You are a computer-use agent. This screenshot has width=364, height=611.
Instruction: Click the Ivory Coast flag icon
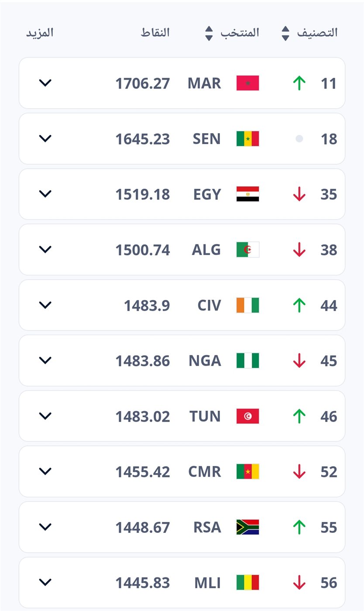click(247, 305)
